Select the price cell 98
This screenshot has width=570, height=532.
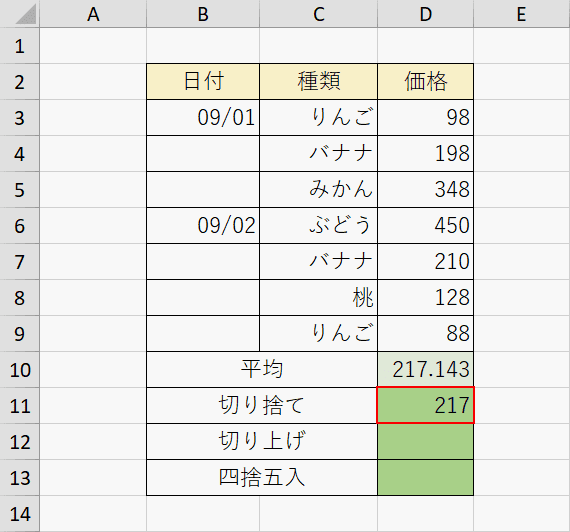tap(425, 118)
